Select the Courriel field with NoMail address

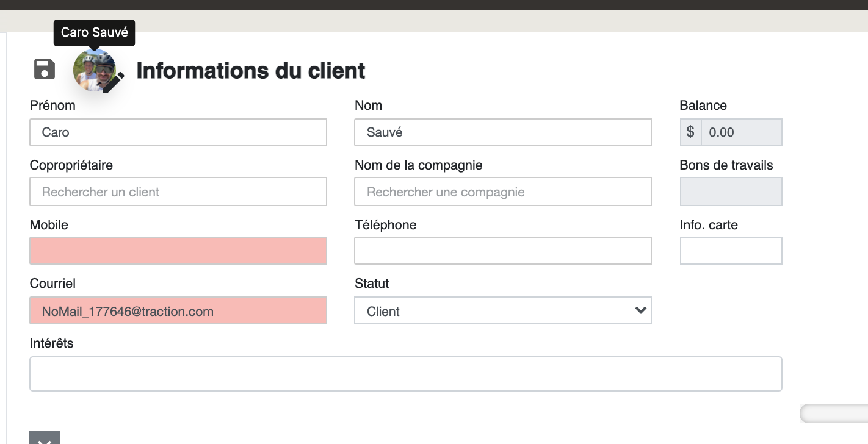tap(178, 311)
